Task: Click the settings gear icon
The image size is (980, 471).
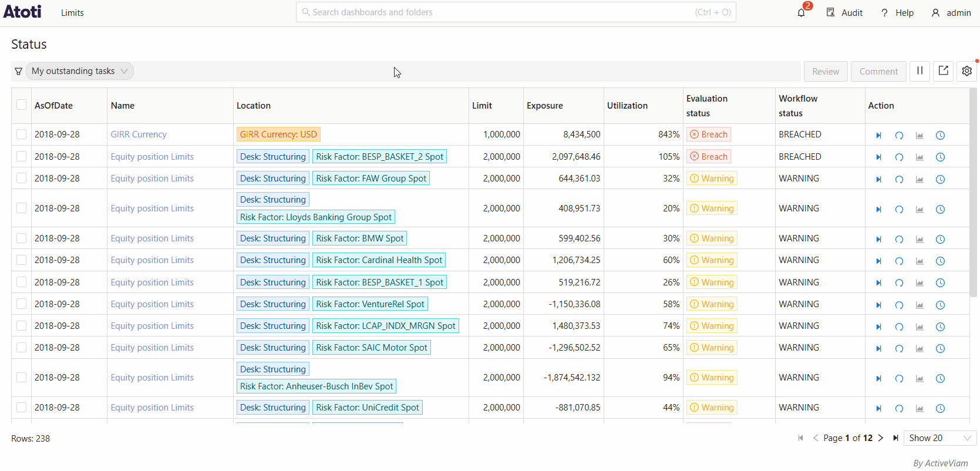Action: [x=966, y=71]
